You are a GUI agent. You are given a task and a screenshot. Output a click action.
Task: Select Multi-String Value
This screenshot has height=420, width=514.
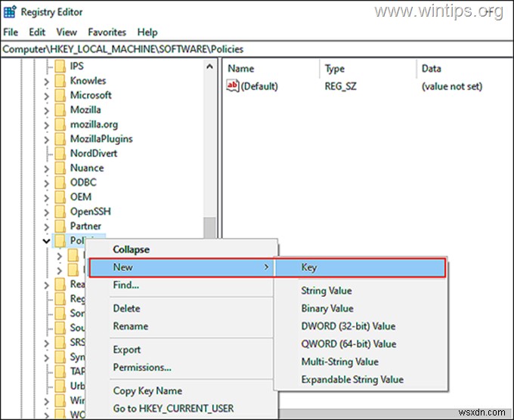(361, 362)
